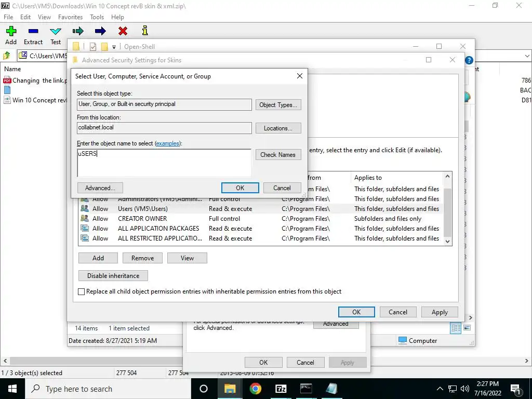The width and height of the screenshot is (532, 399).
Task: Click the up-folder icon in 7-Zip address bar
Action: point(6,55)
